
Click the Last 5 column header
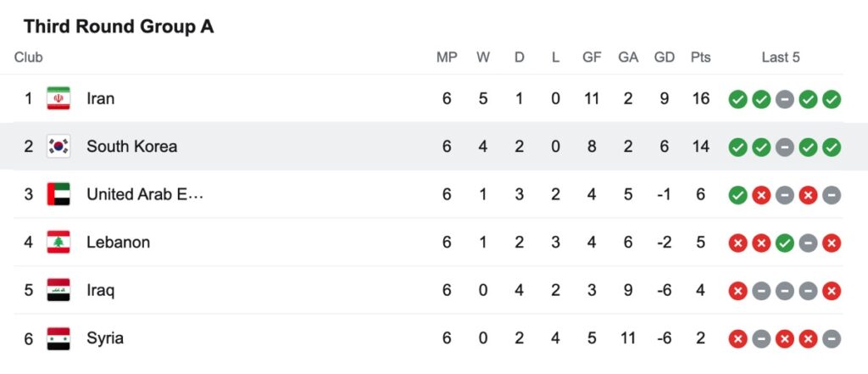(781, 57)
